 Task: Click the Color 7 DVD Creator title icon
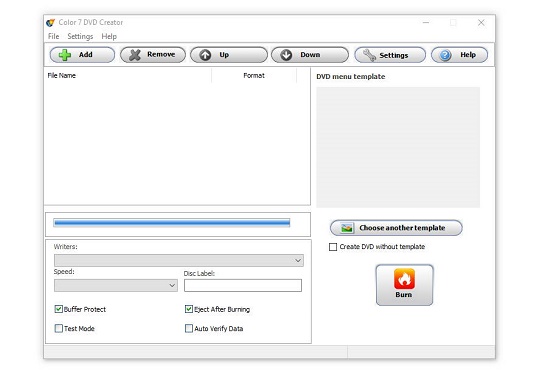pos(51,22)
